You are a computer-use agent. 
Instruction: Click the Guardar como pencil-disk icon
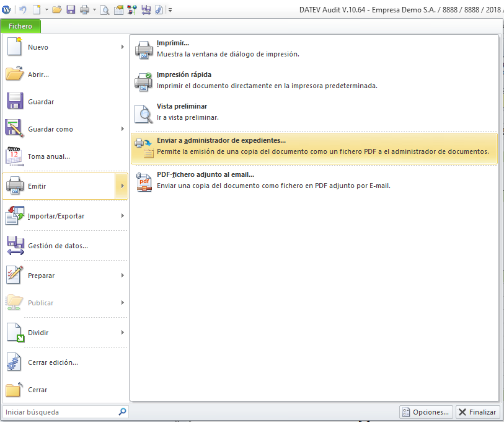(x=14, y=128)
